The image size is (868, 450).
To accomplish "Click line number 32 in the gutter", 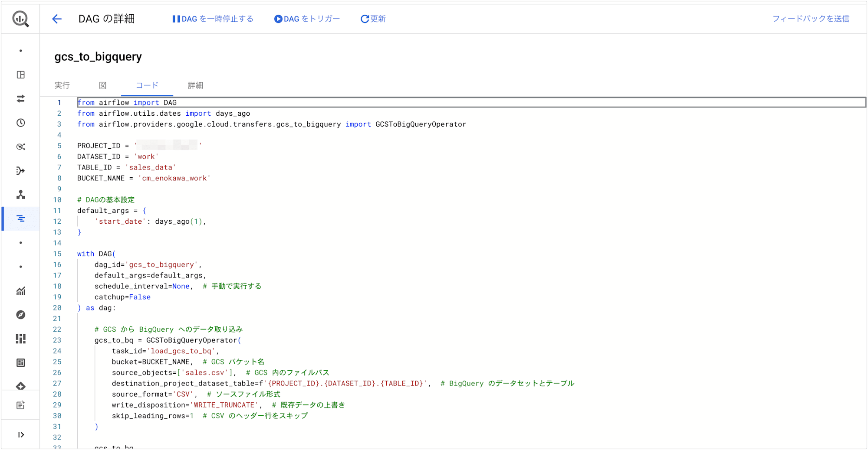I will point(57,437).
